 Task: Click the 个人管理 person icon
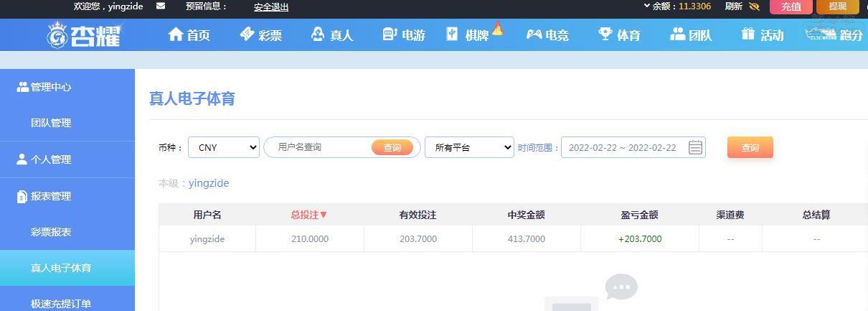[22, 159]
